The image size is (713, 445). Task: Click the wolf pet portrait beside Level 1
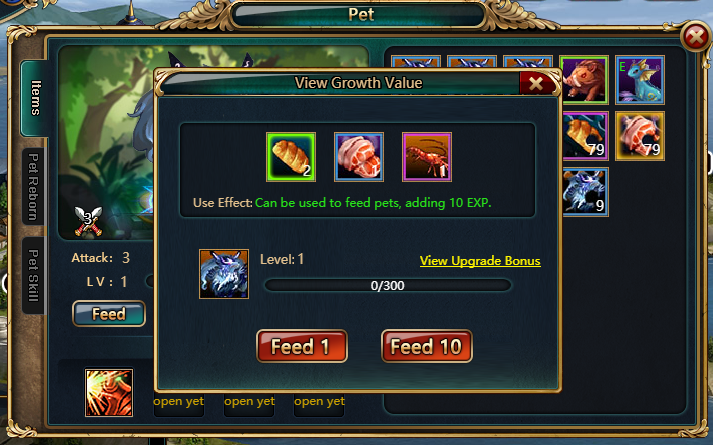[x=224, y=274]
